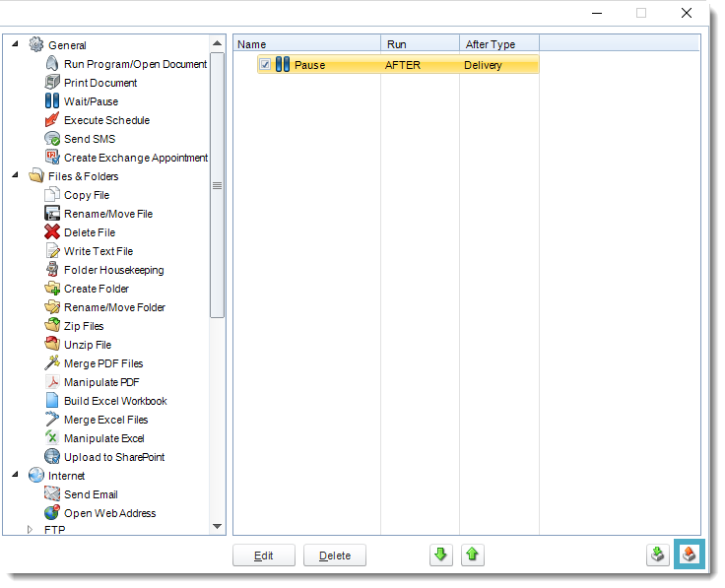This screenshot has height=588, width=725.
Task: Select the Wait/Pause icon in General
Action: coord(52,100)
